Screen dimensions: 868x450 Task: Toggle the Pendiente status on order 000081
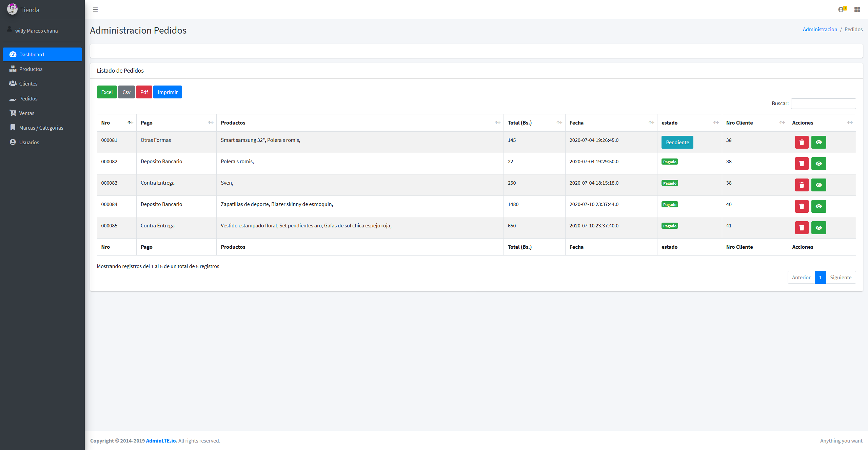tap(677, 142)
